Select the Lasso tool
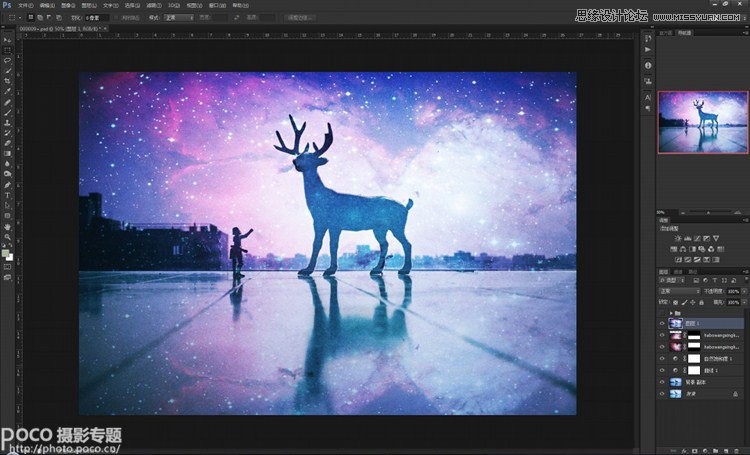 click(x=7, y=61)
